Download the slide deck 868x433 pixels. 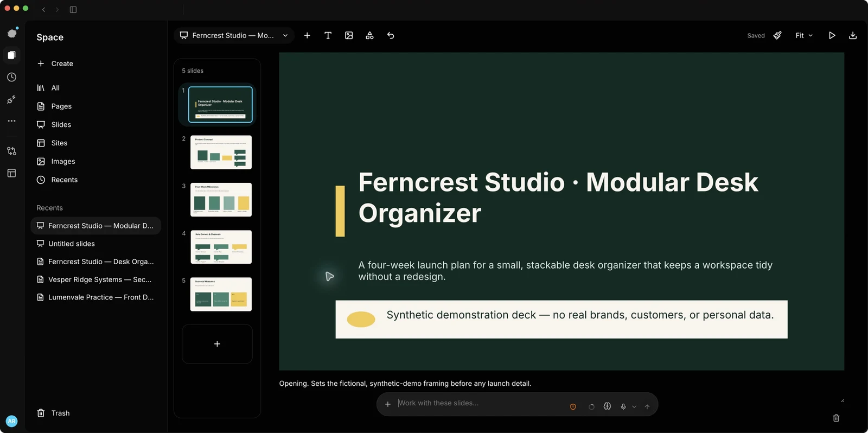(x=853, y=35)
